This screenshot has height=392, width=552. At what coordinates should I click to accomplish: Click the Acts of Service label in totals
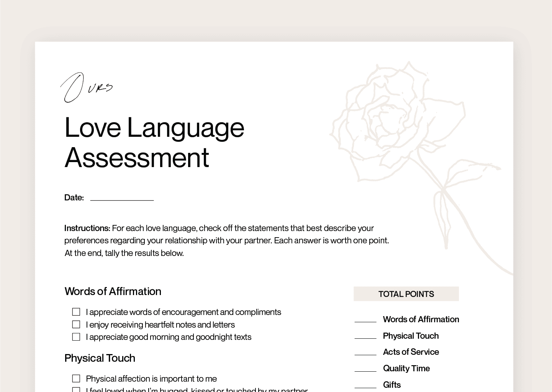pos(411,352)
